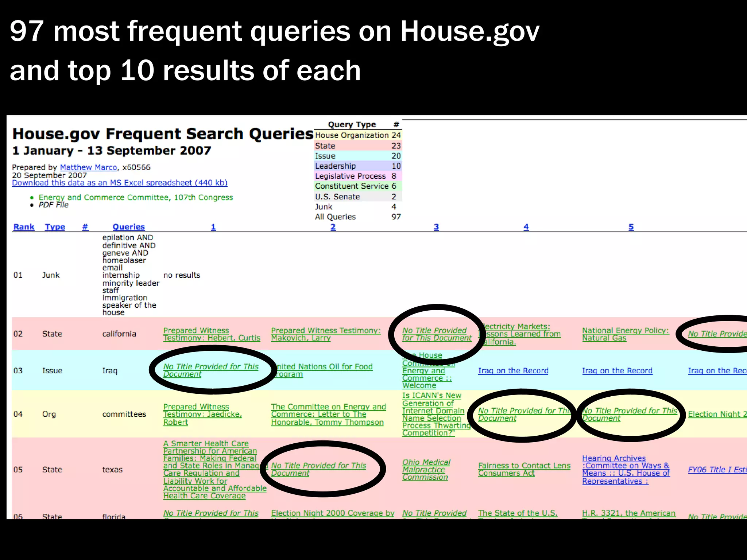The width and height of the screenshot is (747, 560).
Task: Open Iraq row's No Title Provided Document
Action: [211, 370]
